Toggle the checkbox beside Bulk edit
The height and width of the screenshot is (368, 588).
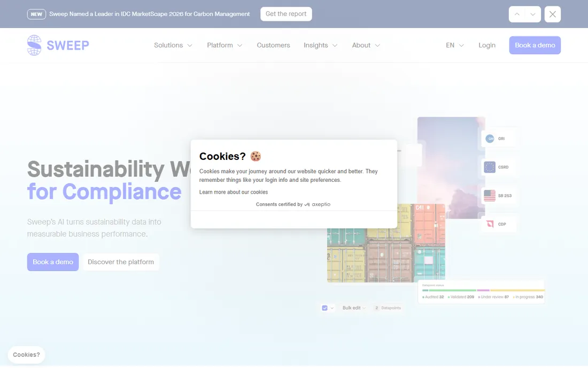[x=325, y=308]
